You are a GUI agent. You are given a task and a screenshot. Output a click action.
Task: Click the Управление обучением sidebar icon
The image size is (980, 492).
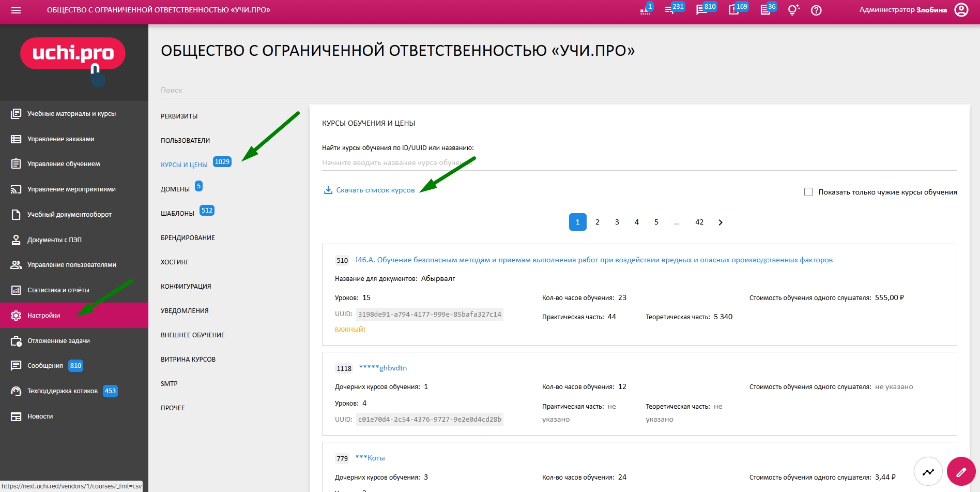click(x=16, y=163)
